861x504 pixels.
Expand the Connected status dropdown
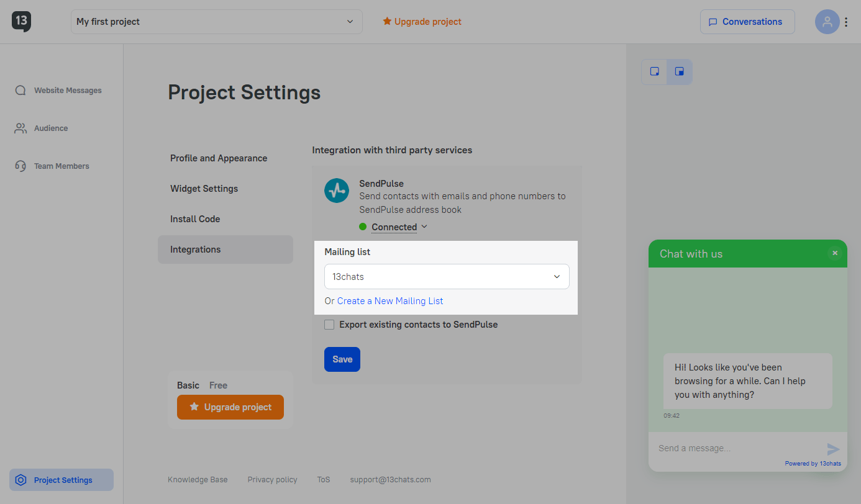[399, 227]
